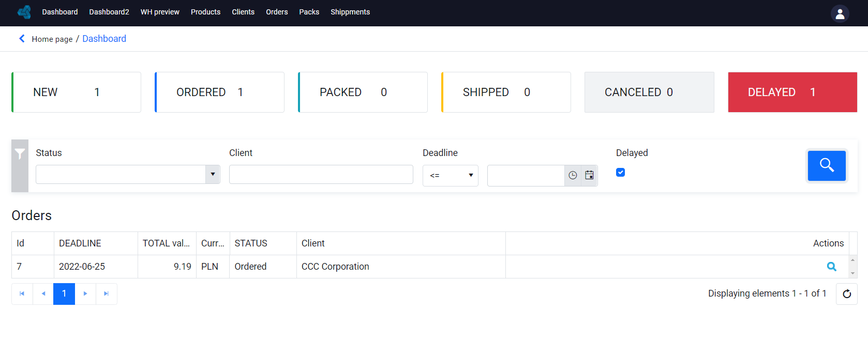
Task: Expand the Status dropdown
Action: pos(213,174)
